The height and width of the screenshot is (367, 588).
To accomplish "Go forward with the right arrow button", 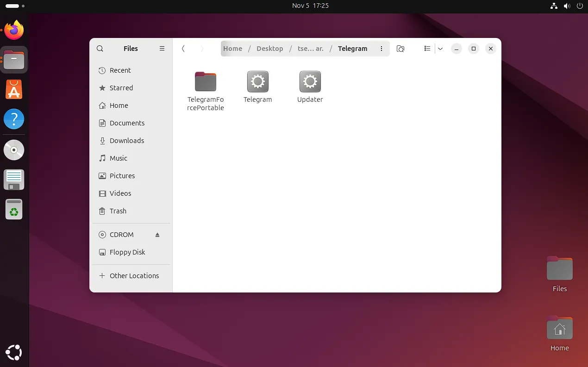I will (202, 49).
